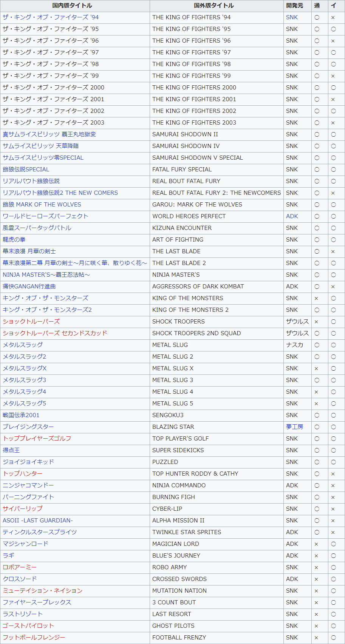Open red link サイバーリップ
Screen dimensions: 345x644
22,509
